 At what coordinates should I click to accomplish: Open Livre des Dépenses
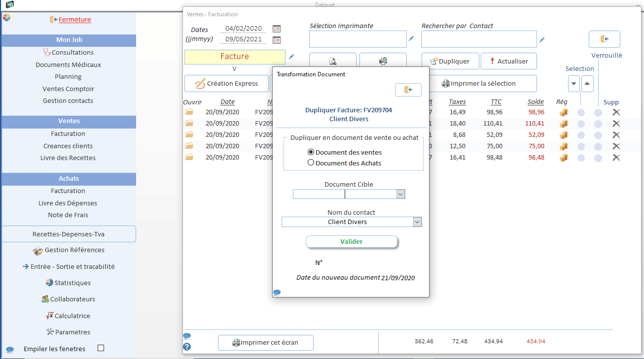click(68, 203)
